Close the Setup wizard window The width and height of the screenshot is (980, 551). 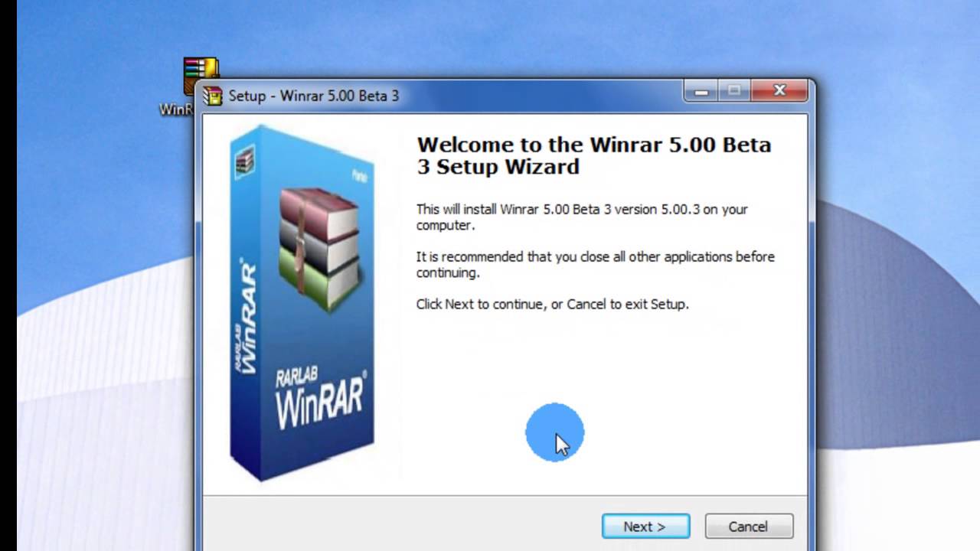point(779,91)
